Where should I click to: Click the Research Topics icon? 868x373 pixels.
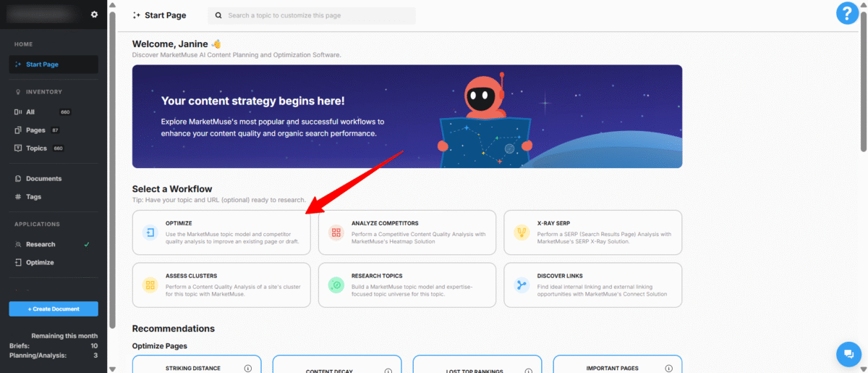336,285
